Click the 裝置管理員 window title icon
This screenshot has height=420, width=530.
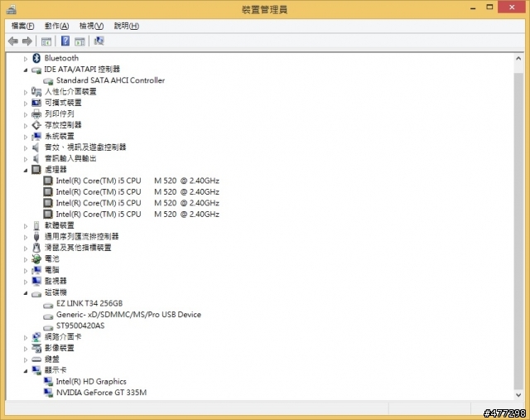[11, 9]
